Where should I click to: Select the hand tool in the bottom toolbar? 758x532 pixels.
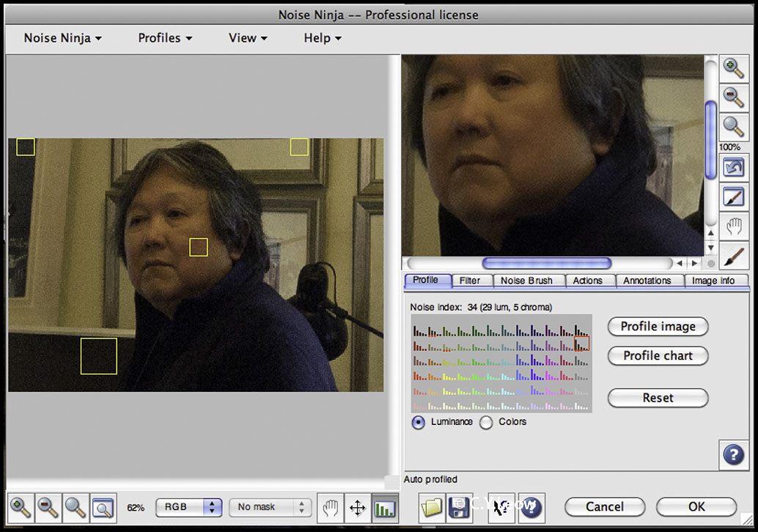coord(330,508)
